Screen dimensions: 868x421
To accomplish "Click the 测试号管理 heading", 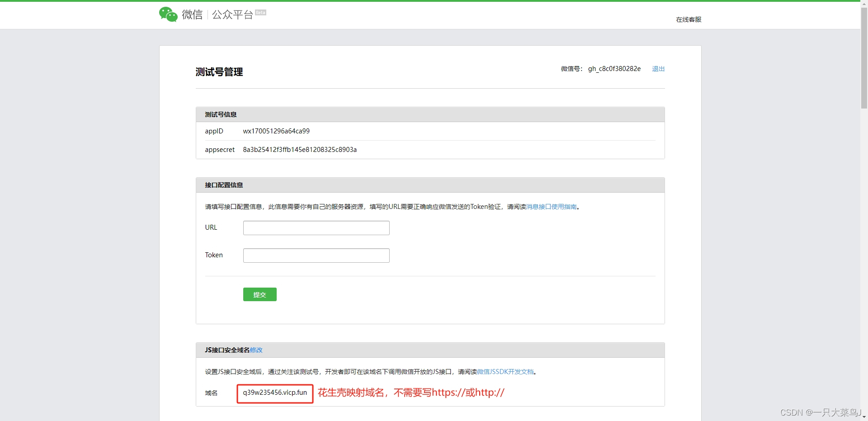I will click(219, 72).
